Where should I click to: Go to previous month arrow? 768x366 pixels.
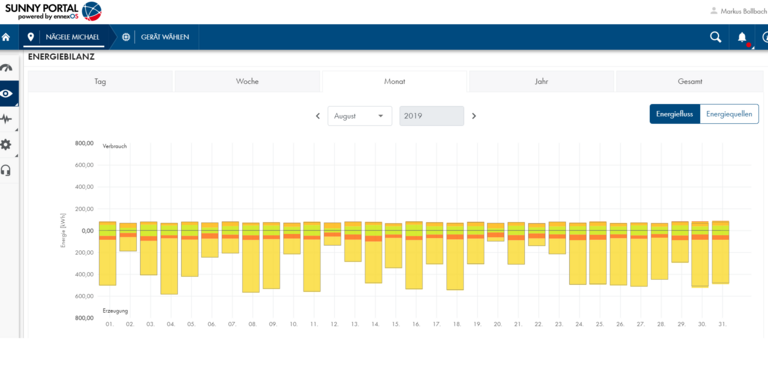[x=318, y=116]
